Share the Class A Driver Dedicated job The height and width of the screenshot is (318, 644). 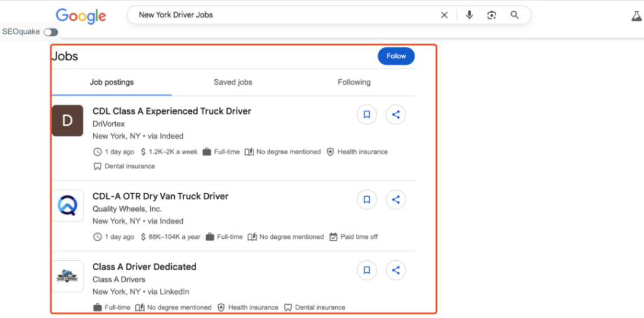coord(396,270)
